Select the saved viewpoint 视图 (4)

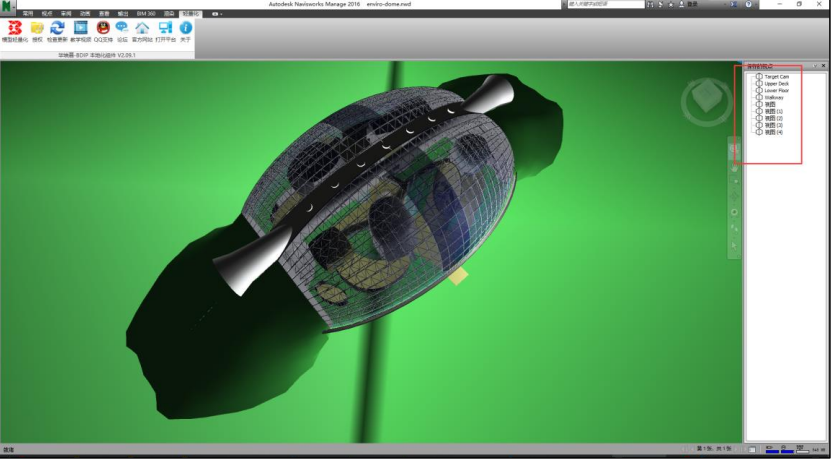coord(773,132)
